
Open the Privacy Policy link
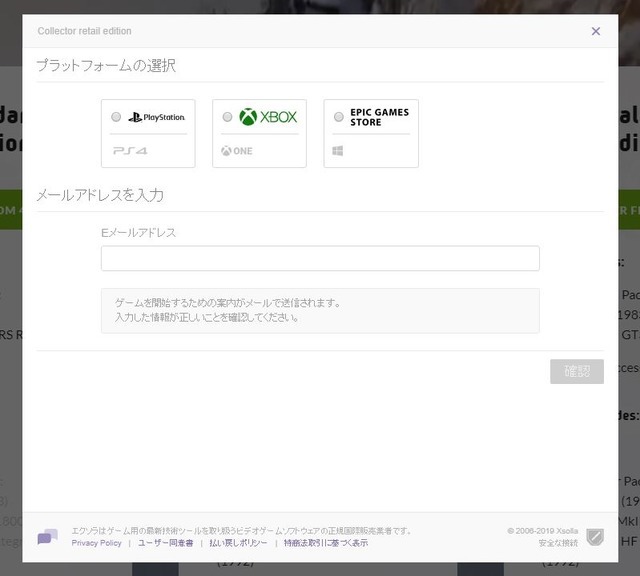pos(96,543)
